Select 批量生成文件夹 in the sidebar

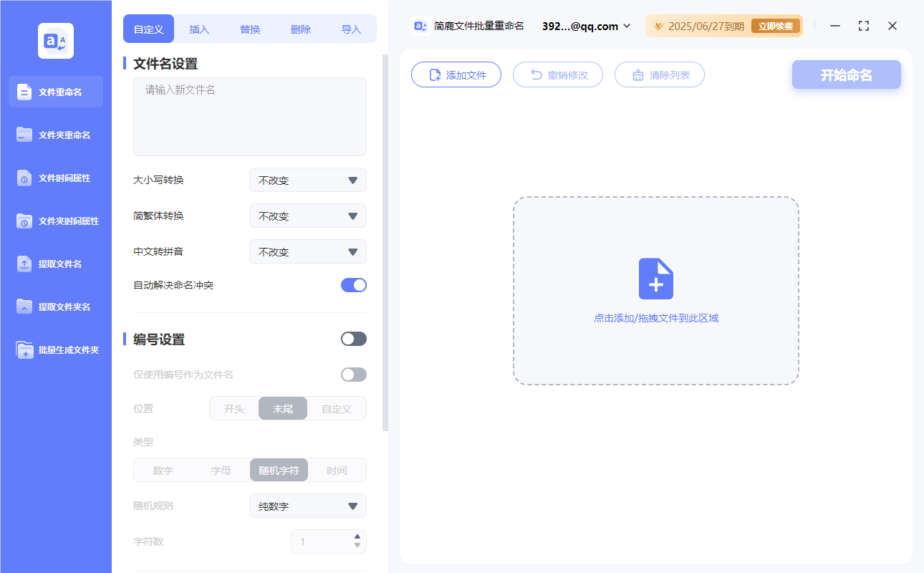(55, 350)
